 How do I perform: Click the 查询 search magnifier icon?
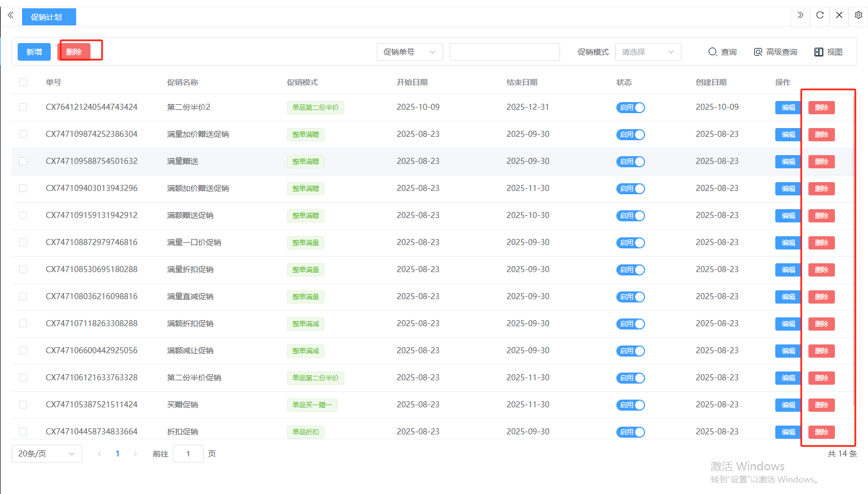pyautogui.click(x=713, y=52)
